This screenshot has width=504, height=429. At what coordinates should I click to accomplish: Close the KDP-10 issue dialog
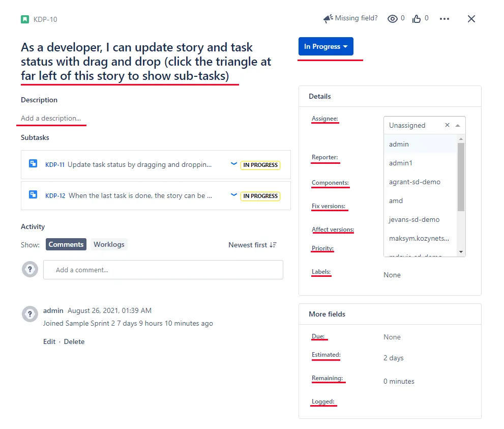pyautogui.click(x=471, y=19)
